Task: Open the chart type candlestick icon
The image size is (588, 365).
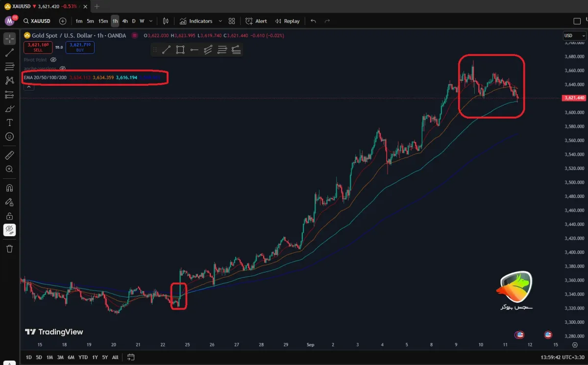Action: [166, 21]
